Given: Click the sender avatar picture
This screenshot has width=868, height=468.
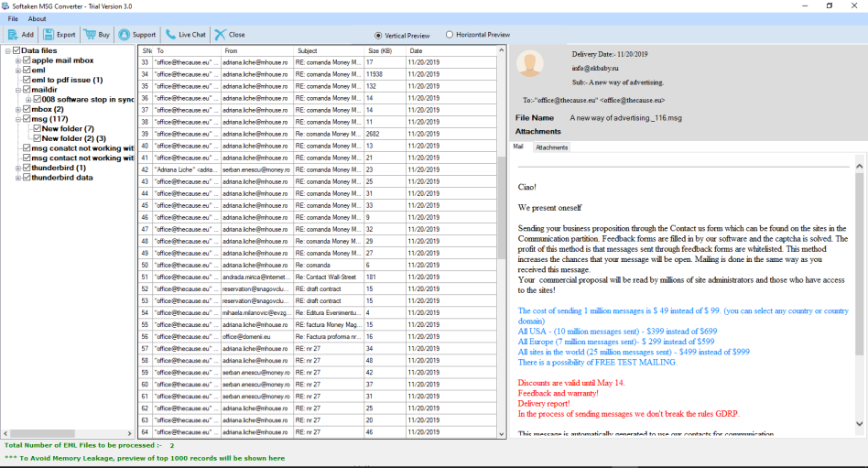Looking at the screenshot, I should [530, 64].
